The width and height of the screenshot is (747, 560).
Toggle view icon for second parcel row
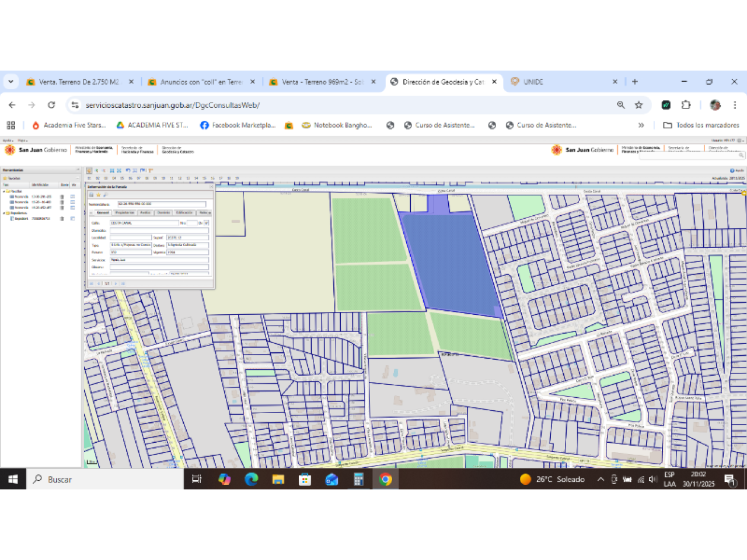pos(72,202)
